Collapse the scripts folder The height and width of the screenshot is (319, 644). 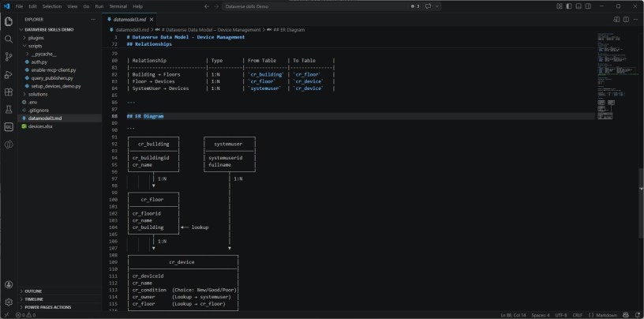(35, 46)
